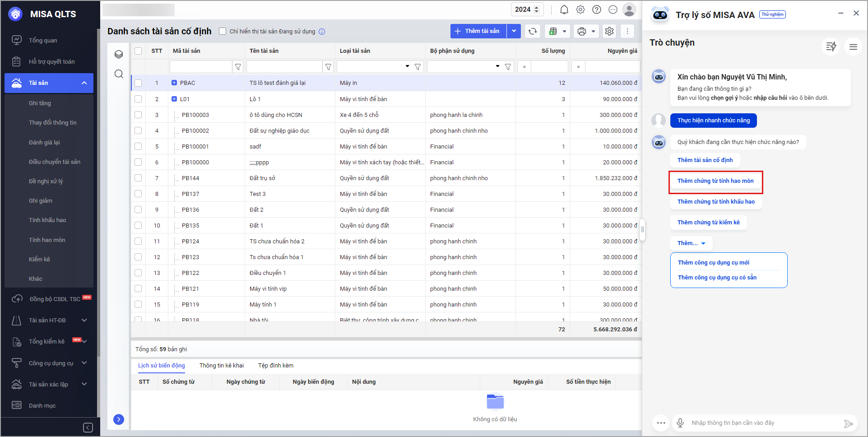Open the help question mark icon

596,9
